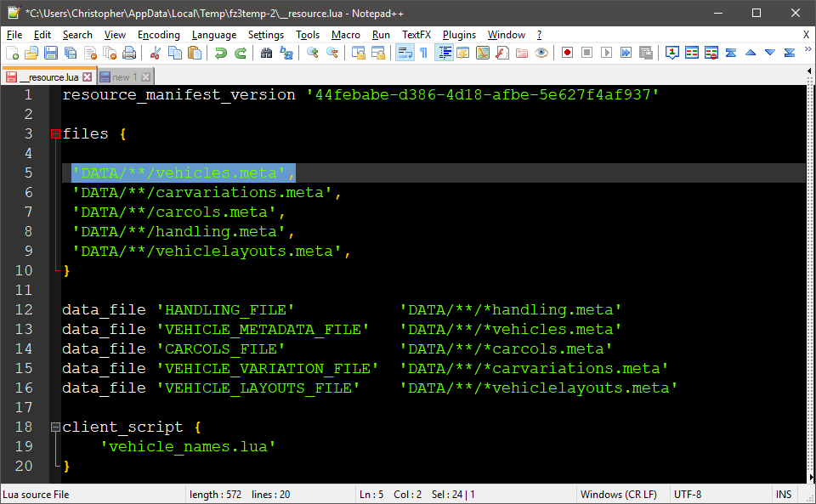The image size is (816, 504).
Task: Click the macro Playback button
Action: [x=606, y=53]
